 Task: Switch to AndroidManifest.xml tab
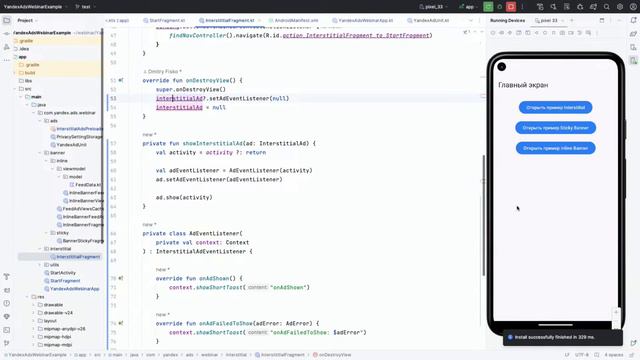293,20
